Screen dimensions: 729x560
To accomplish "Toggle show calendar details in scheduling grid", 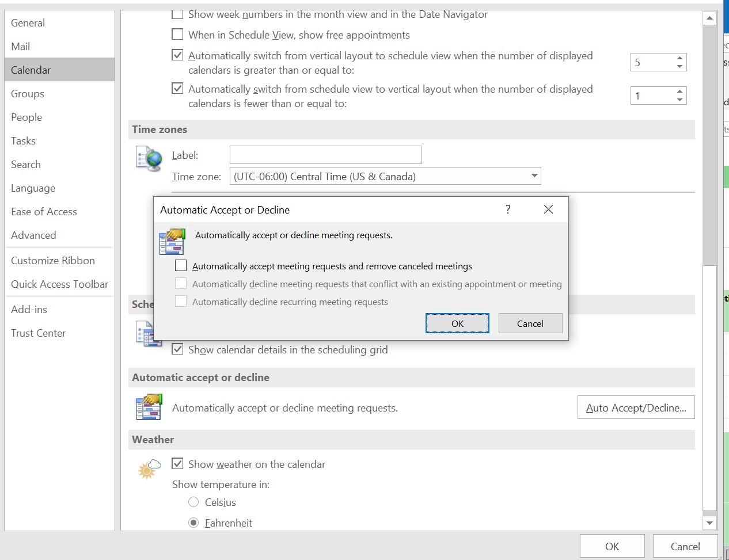I will pyautogui.click(x=178, y=349).
